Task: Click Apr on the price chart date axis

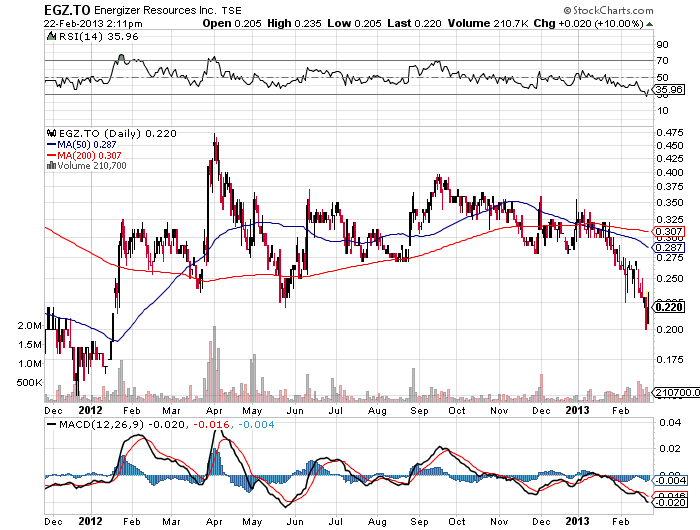Action: coord(215,410)
